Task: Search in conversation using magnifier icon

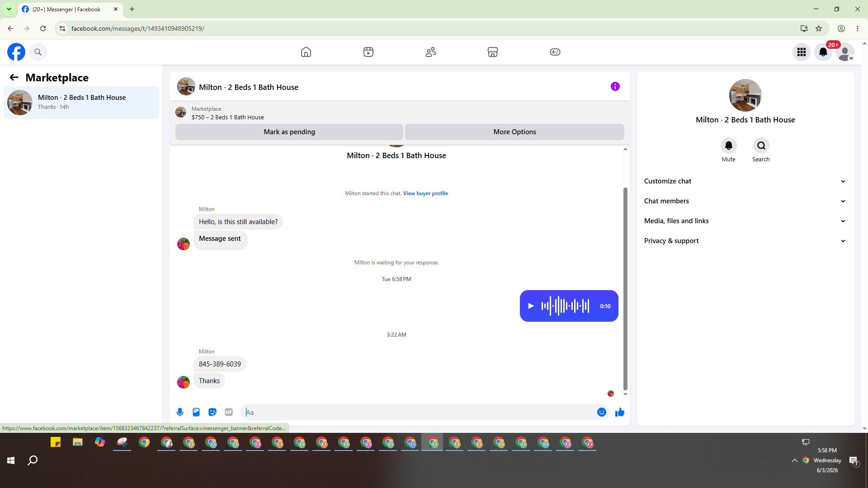Action: (761, 145)
